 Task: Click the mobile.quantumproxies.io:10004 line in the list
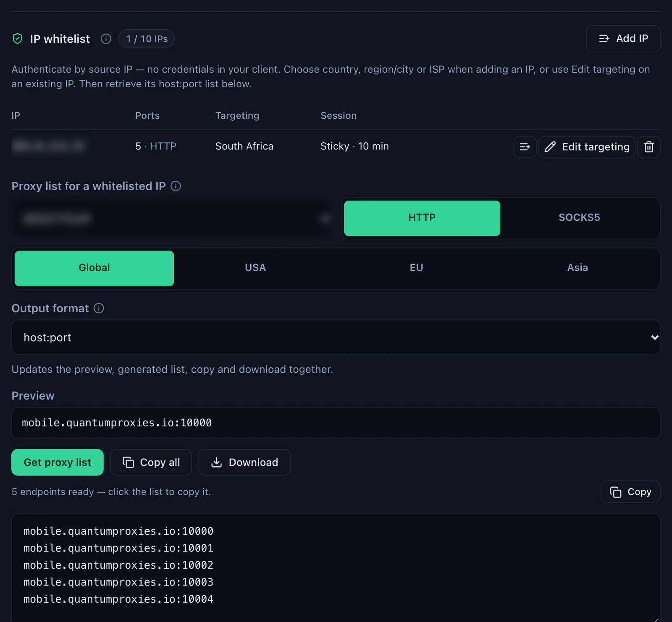tap(118, 599)
